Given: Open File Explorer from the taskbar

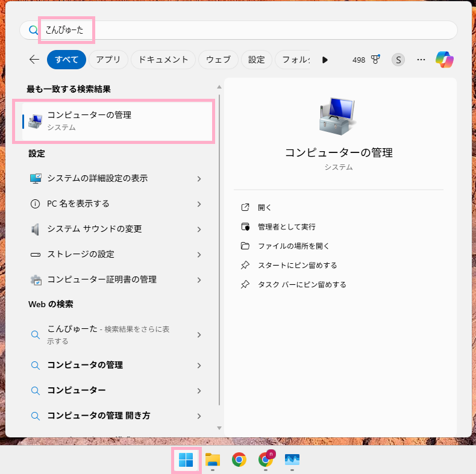Looking at the screenshot, I should pyautogui.click(x=213, y=460).
